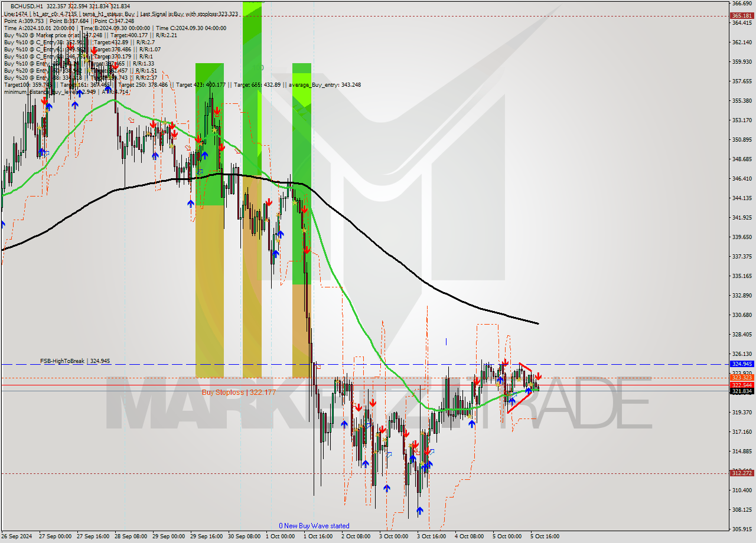Click the '30 Sep 08:00' time axis label
Screen dimensions: 756x543
[245, 537]
